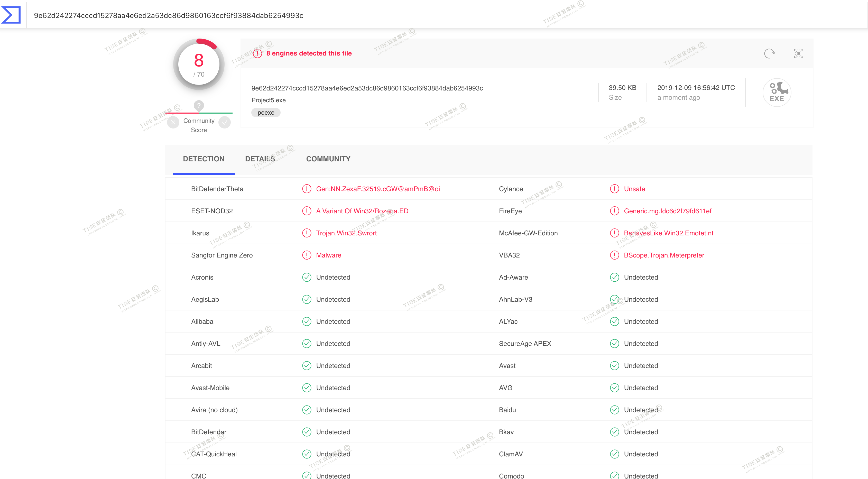868x479 pixels.
Task: Click the BScope.Trojan.Meterpreter detection name
Action: (664, 255)
